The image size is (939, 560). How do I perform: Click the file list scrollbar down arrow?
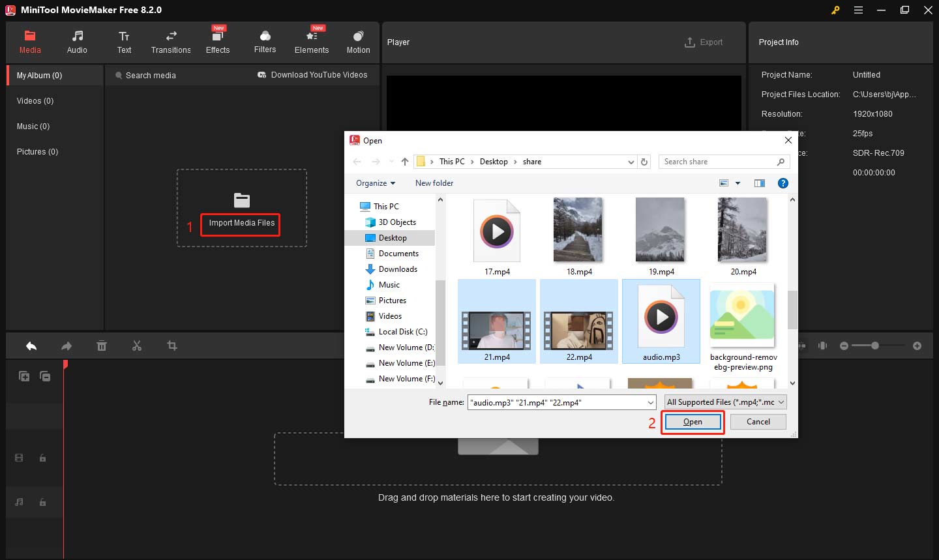792,383
